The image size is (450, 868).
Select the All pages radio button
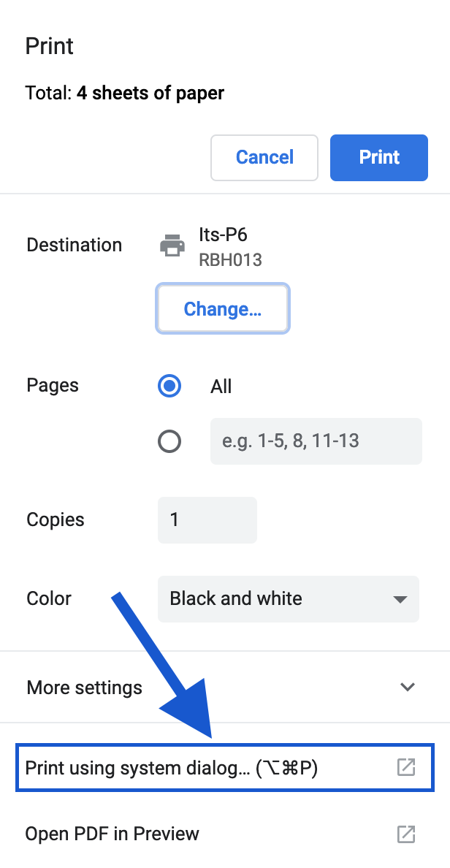169,386
